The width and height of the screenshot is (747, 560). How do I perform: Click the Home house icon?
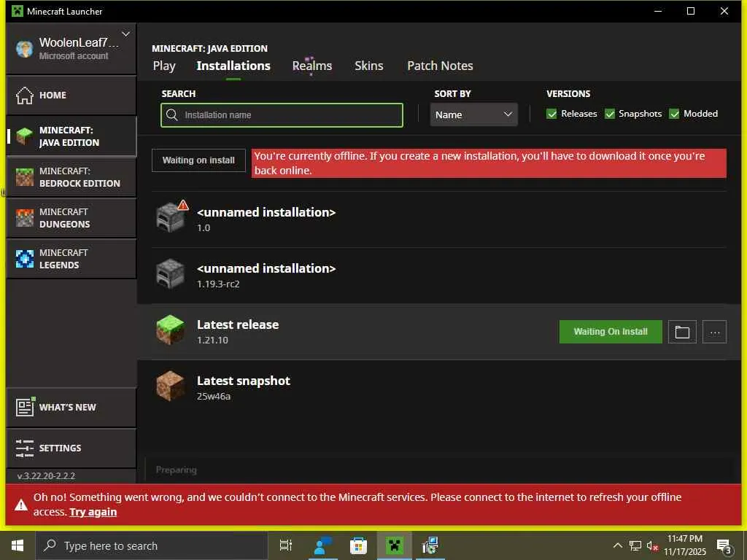24,96
